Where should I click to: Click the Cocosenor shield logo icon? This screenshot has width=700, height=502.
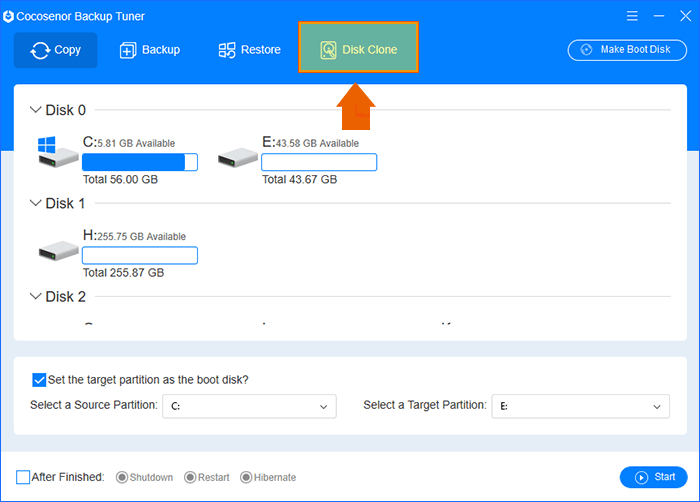coord(8,17)
